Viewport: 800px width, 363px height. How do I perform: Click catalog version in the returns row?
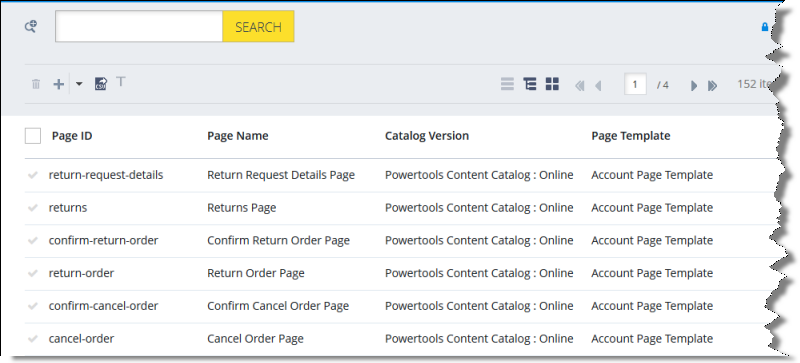pyautogui.click(x=479, y=208)
